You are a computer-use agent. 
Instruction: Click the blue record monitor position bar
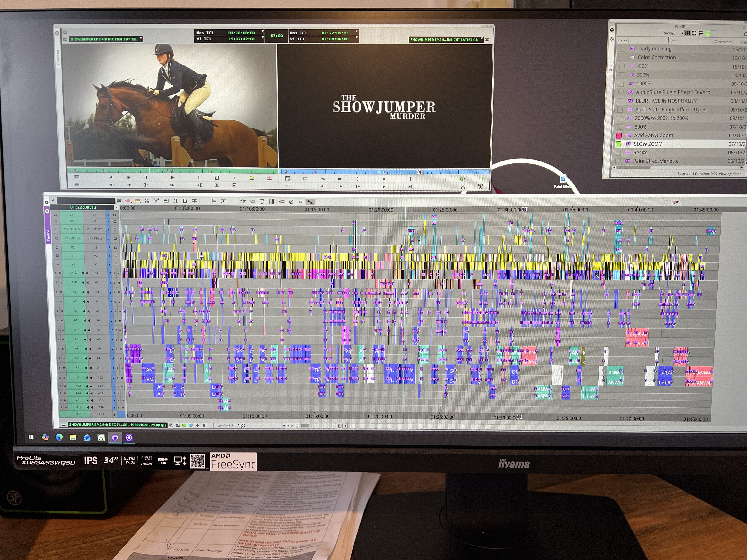point(384,172)
